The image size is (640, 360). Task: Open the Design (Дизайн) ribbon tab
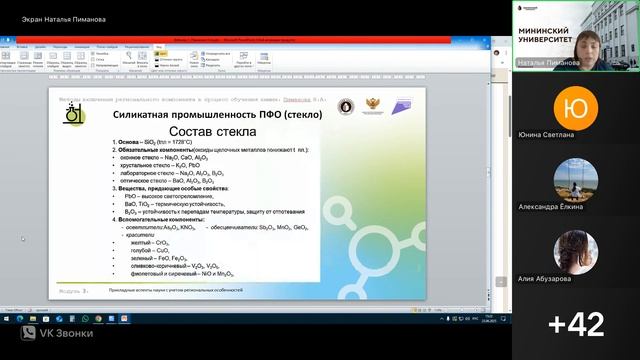tap(40, 47)
